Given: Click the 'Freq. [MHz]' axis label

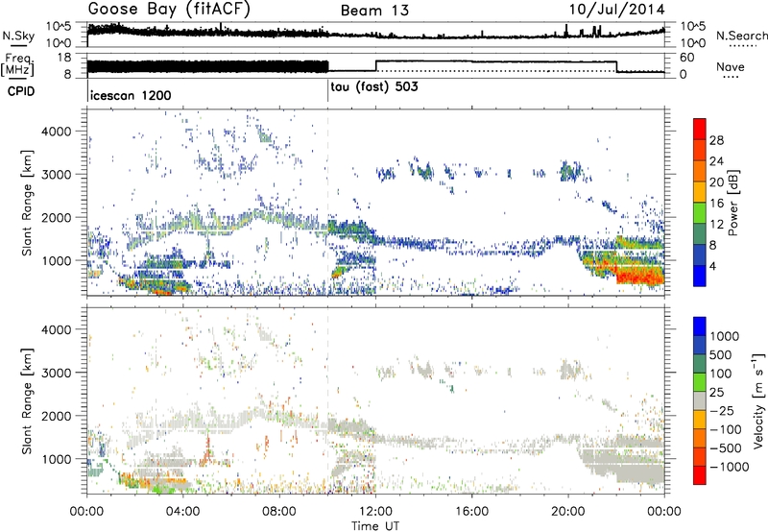Looking at the screenshot, I should (x=17, y=64).
